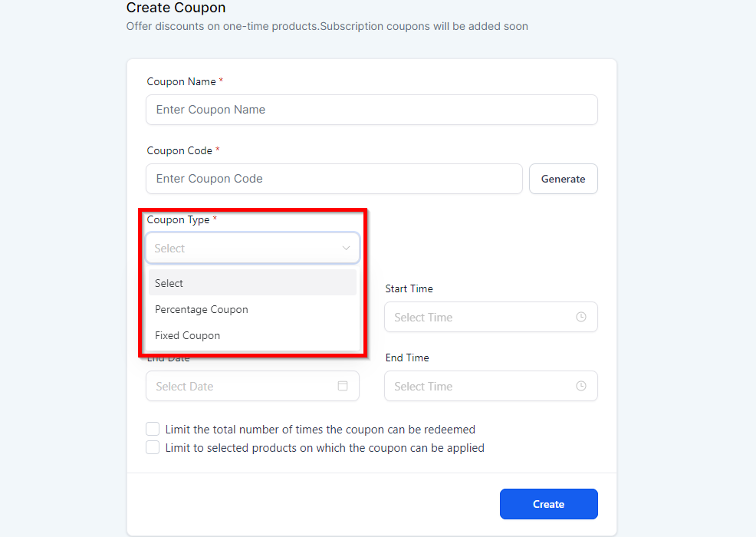Tick the limit to selected products checkbox

click(x=153, y=448)
